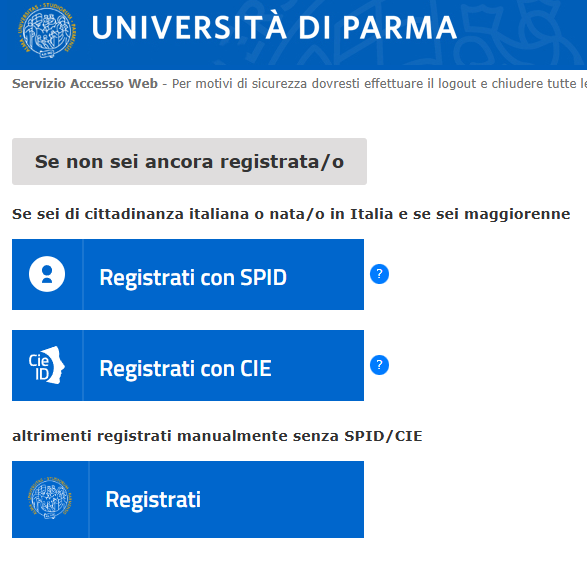Image resolution: width=587 pixels, height=574 pixels.
Task: Choose the plain 'Registrati' manual registration text
Action: (x=153, y=500)
